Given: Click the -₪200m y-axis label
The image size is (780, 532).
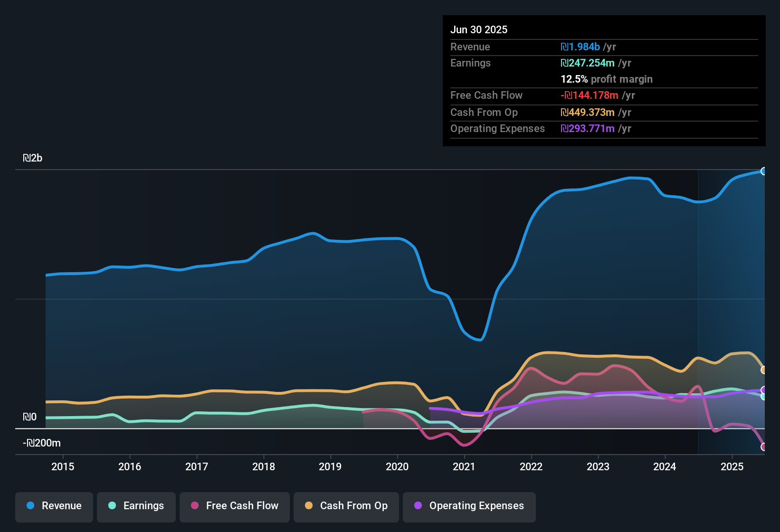Looking at the screenshot, I should (x=42, y=443).
